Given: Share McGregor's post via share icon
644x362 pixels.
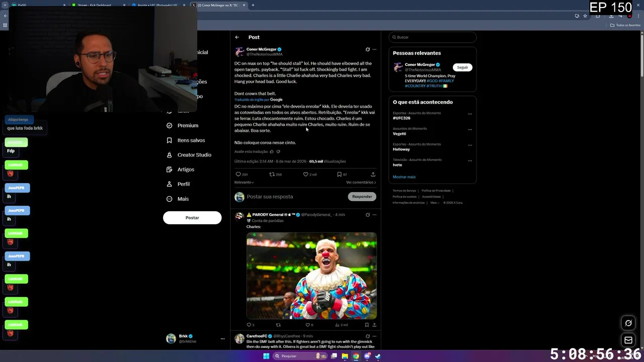Looking at the screenshot, I should (x=373, y=174).
